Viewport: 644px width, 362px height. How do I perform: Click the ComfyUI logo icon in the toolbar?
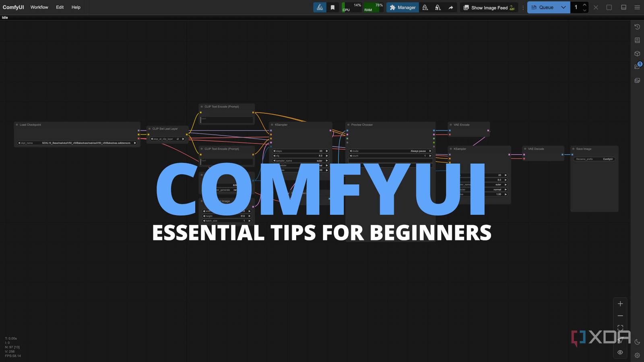(x=320, y=7)
